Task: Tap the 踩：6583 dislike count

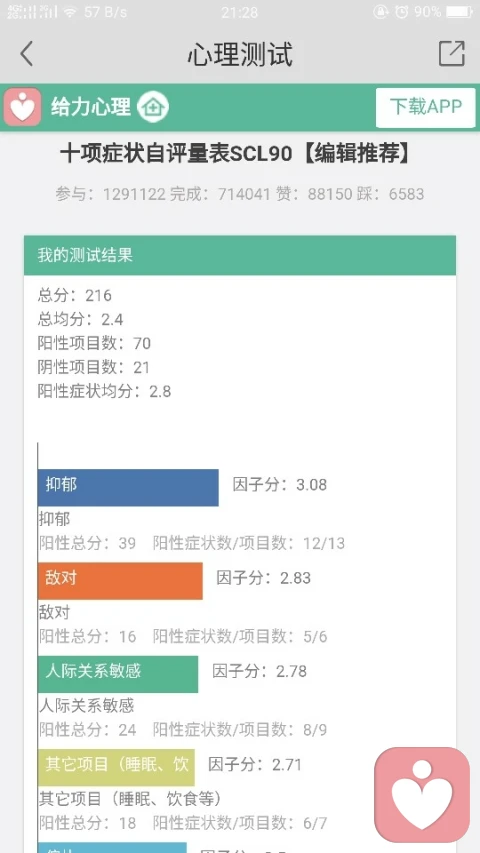Action: click(x=390, y=194)
